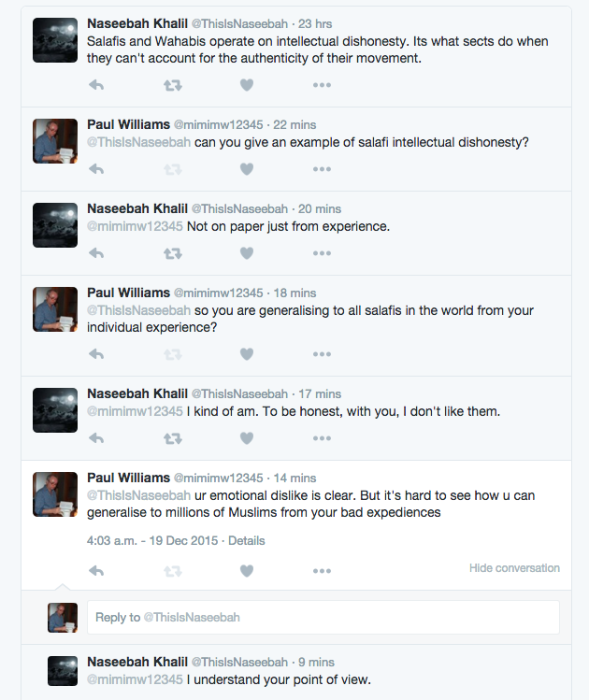Screen dimensions: 589x700
Task: Reply to Naseebah's 23 hrs tweet
Action: click(95, 85)
